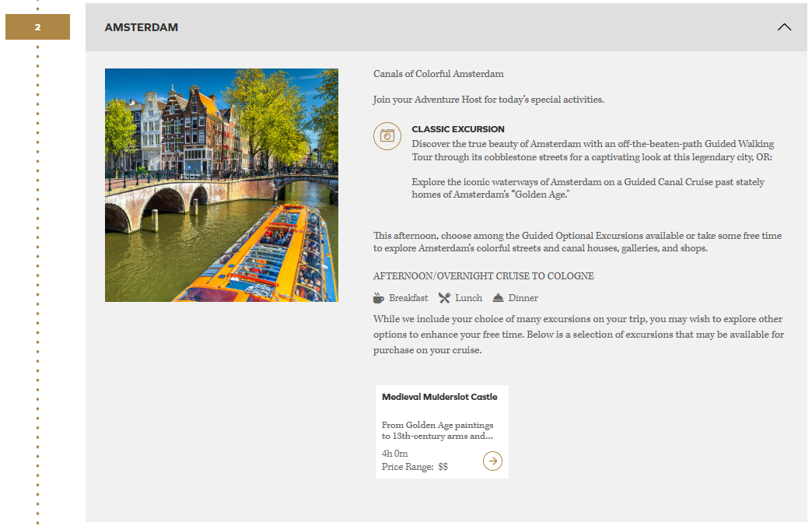812x526 pixels.
Task: Click the castle excursion description text
Action: click(437, 430)
